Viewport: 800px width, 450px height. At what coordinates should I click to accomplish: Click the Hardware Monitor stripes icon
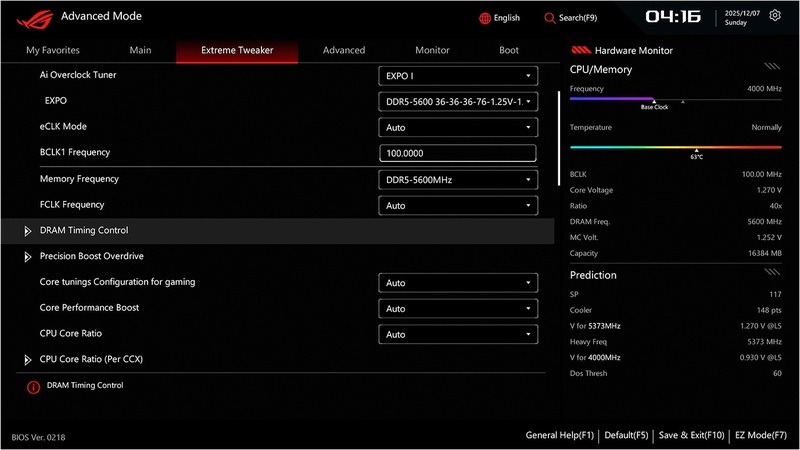tap(581, 50)
